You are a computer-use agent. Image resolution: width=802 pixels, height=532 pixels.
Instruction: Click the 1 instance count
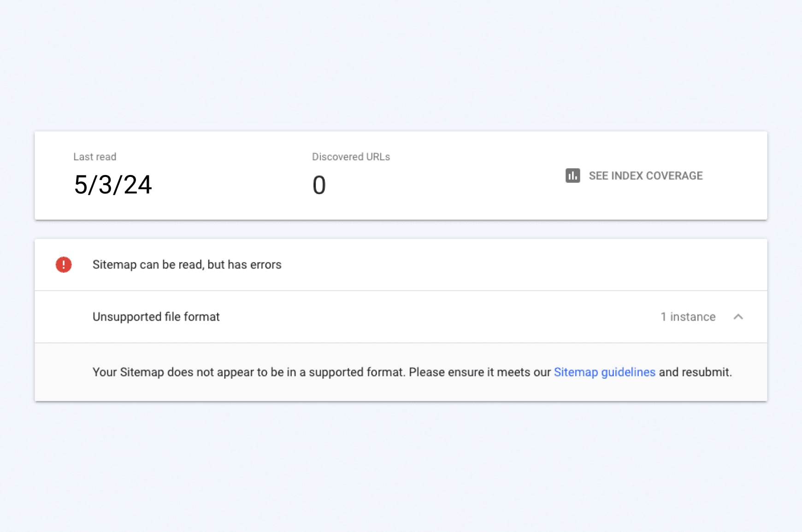coord(688,317)
